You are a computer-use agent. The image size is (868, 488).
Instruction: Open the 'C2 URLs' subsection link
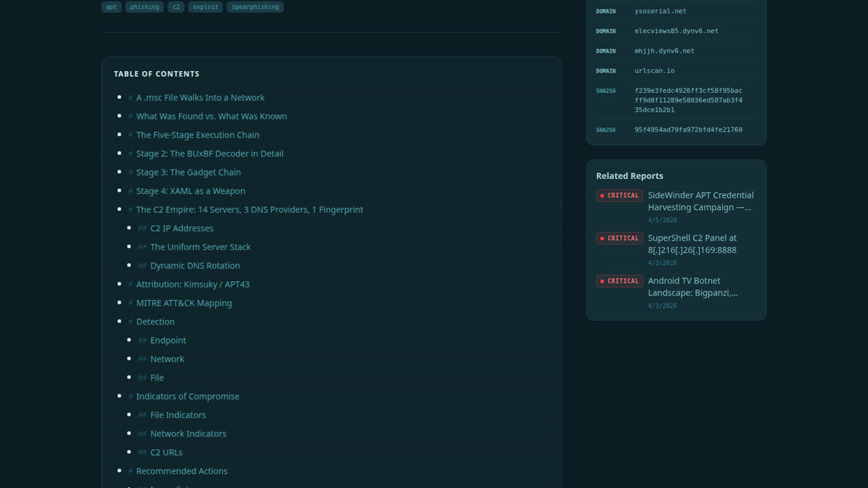pyautogui.click(x=166, y=452)
